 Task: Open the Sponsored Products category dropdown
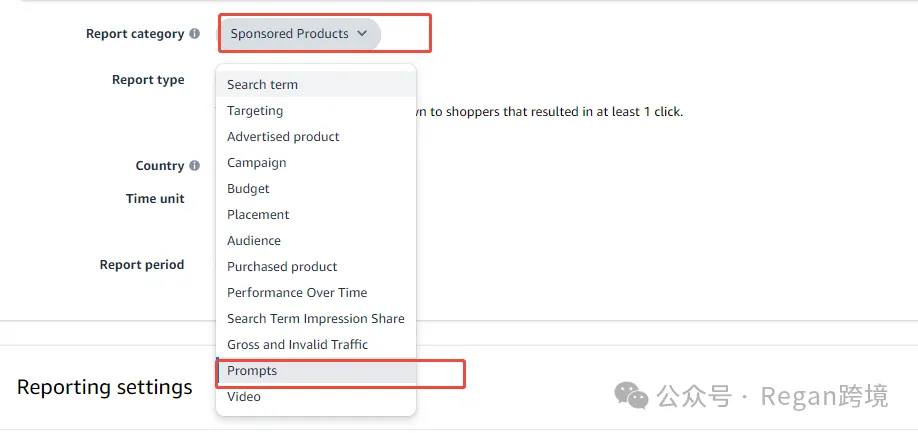pos(299,34)
